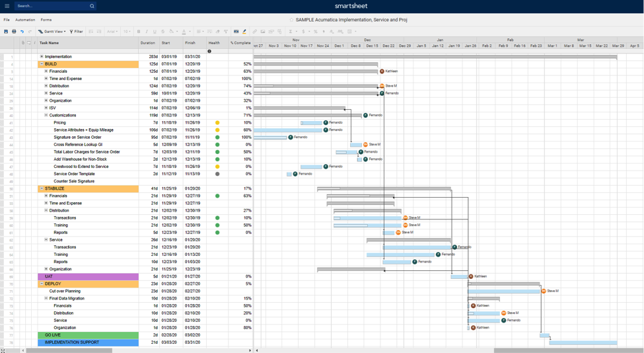Open the Forms menu
The width and height of the screenshot is (644, 353).
[x=46, y=20]
